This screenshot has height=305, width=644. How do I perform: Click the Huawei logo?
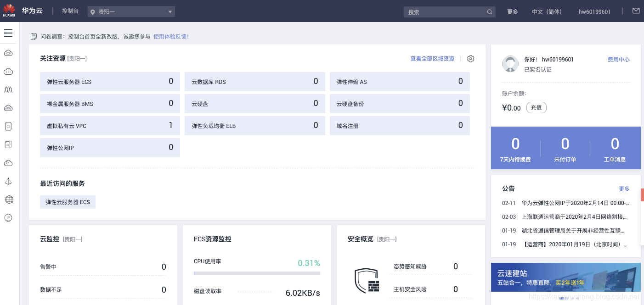pyautogui.click(x=9, y=11)
